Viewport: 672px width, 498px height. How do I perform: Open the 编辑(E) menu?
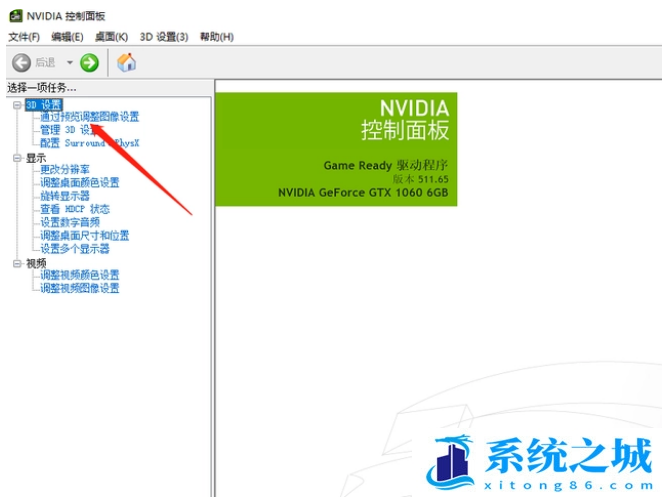[68, 37]
